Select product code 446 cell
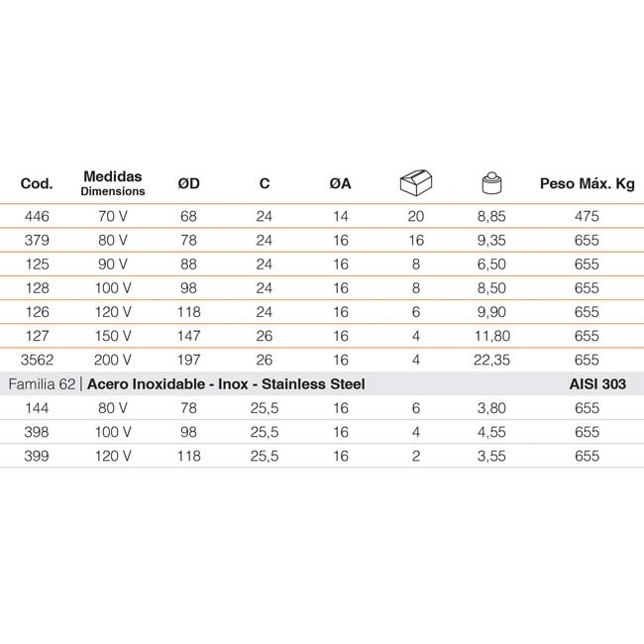 [x=37, y=216]
